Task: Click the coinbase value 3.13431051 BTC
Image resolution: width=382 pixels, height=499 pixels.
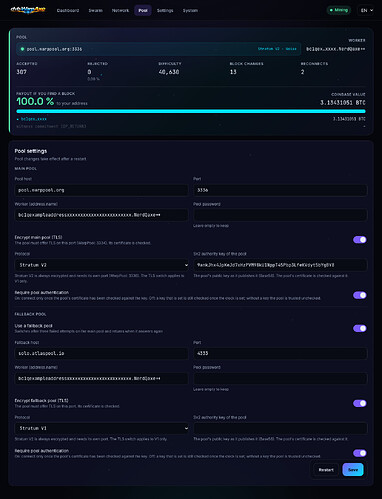Action: click(x=343, y=103)
